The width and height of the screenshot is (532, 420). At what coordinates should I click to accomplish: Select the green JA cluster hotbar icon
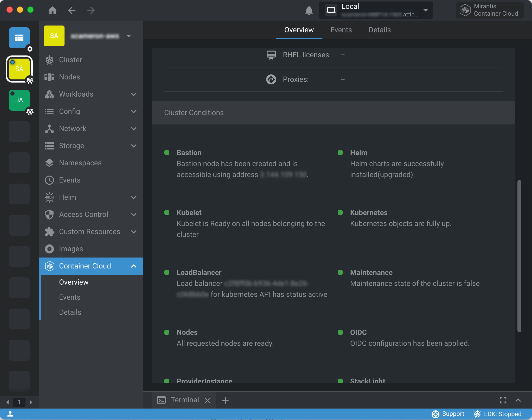[x=19, y=100]
